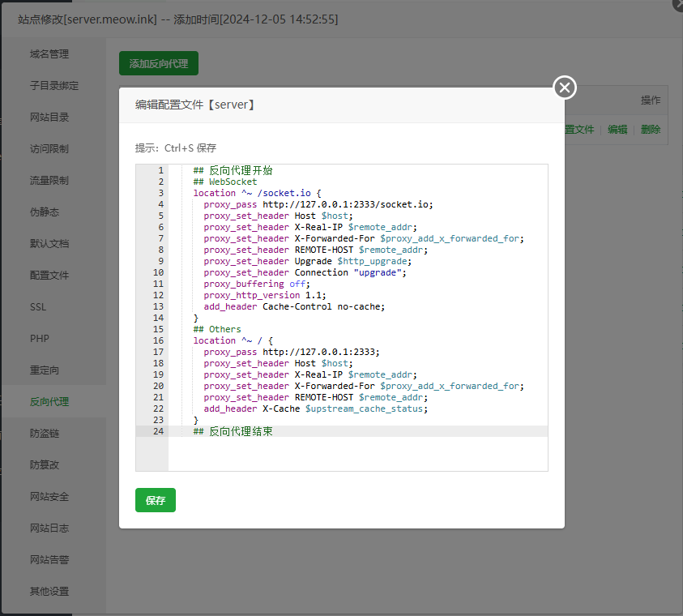This screenshot has height=616, width=683.
Task: Open the 伪静态 tab
Action: point(45,212)
